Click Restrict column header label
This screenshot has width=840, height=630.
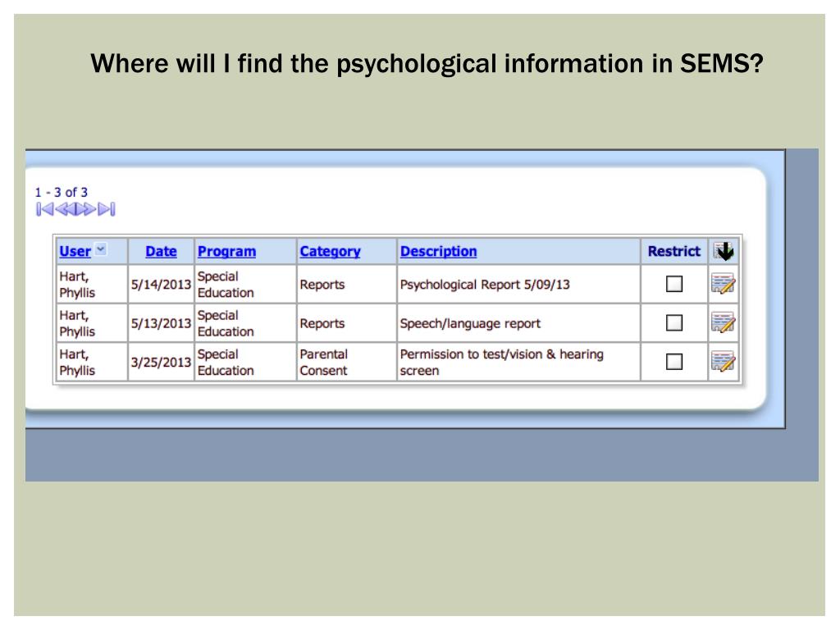(x=674, y=251)
